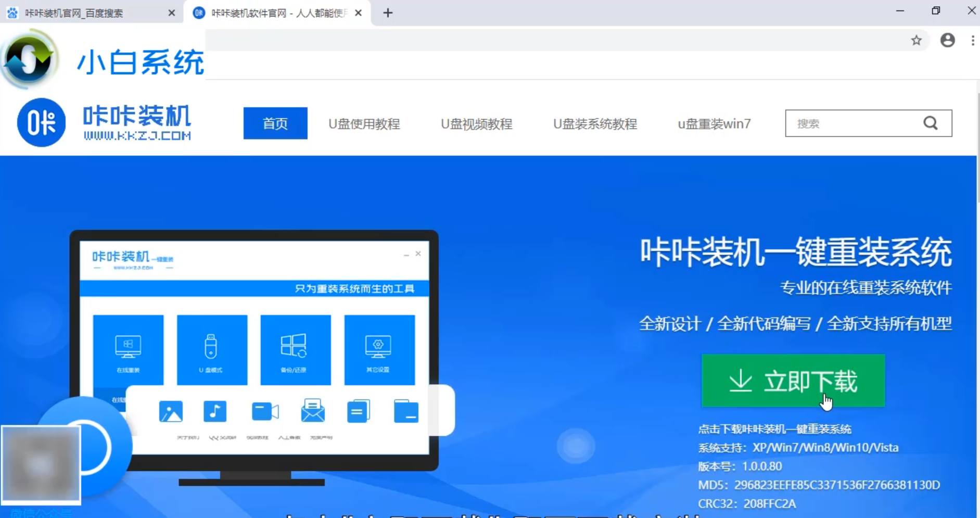Click the 其它设置 tile in the preview
The image size is (980, 518).
click(x=379, y=350)
